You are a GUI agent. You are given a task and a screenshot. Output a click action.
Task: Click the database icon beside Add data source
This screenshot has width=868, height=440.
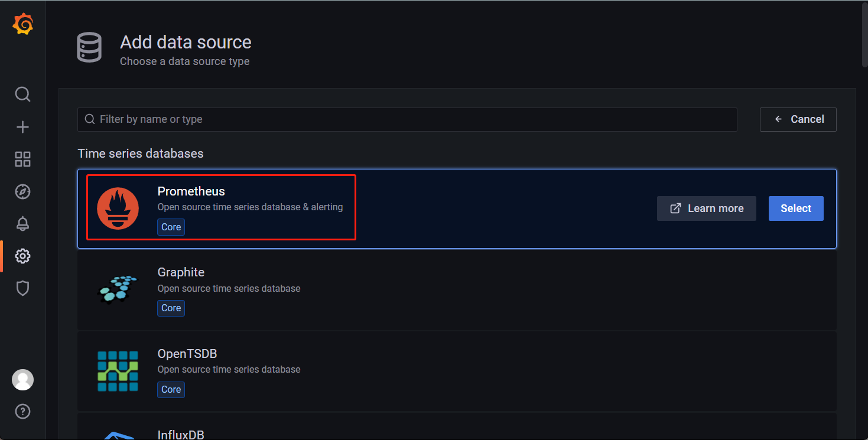(x=89, y=48)
